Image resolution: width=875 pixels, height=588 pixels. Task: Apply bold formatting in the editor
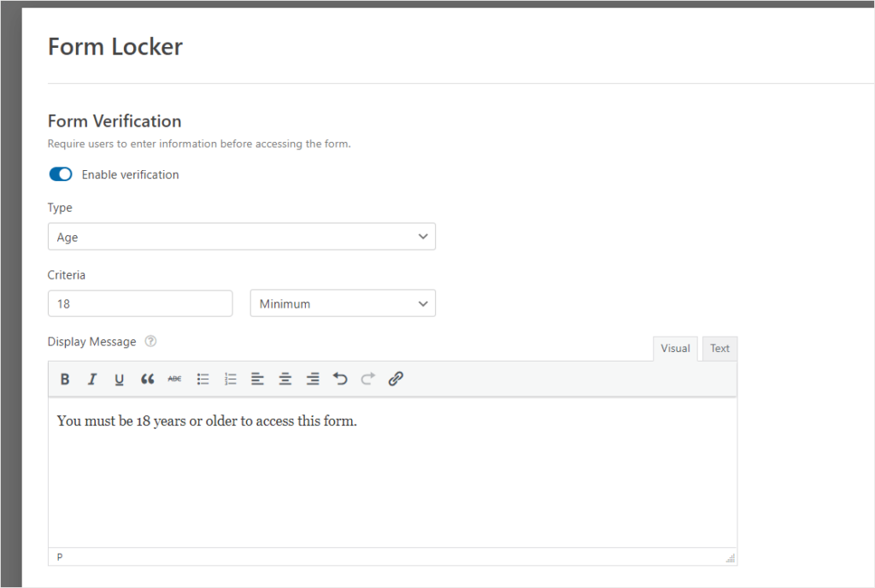tap(65, 379)
